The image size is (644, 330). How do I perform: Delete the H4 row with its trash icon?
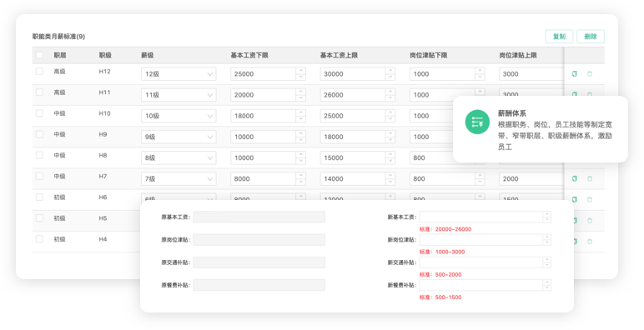(x=590, y=242)
